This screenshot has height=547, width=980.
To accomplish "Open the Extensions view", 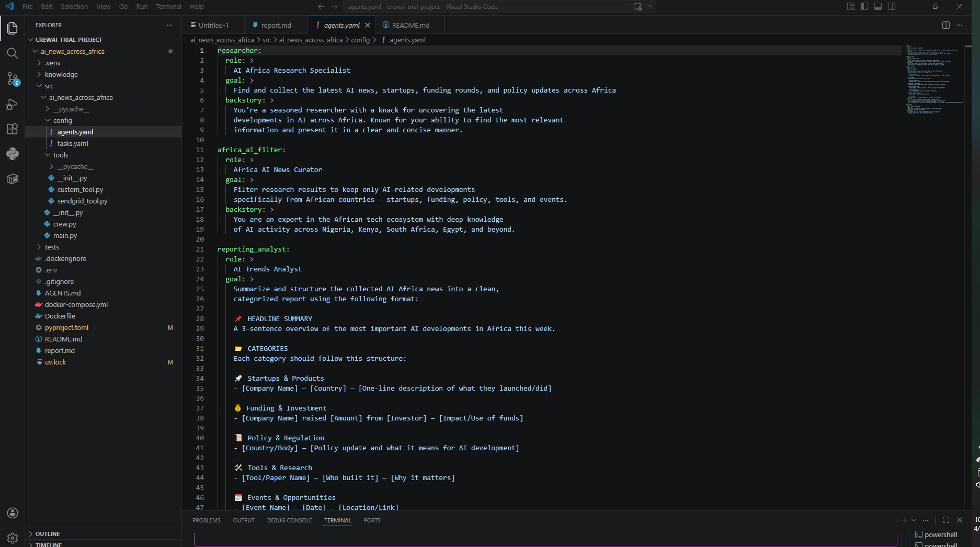I will (x=12, y=129).
